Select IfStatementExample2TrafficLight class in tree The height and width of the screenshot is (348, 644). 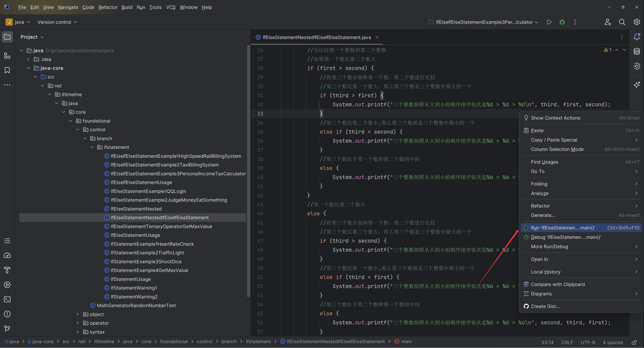pyautogui.click(x=147, y=253)
